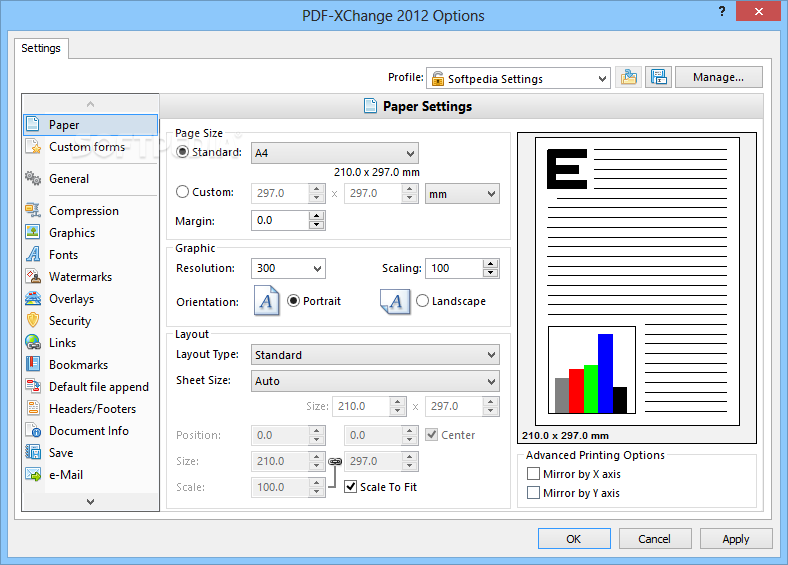Uncheck the Scale To Fit checkbox
This screenshot has width=788, height=565.
(350, 487)
